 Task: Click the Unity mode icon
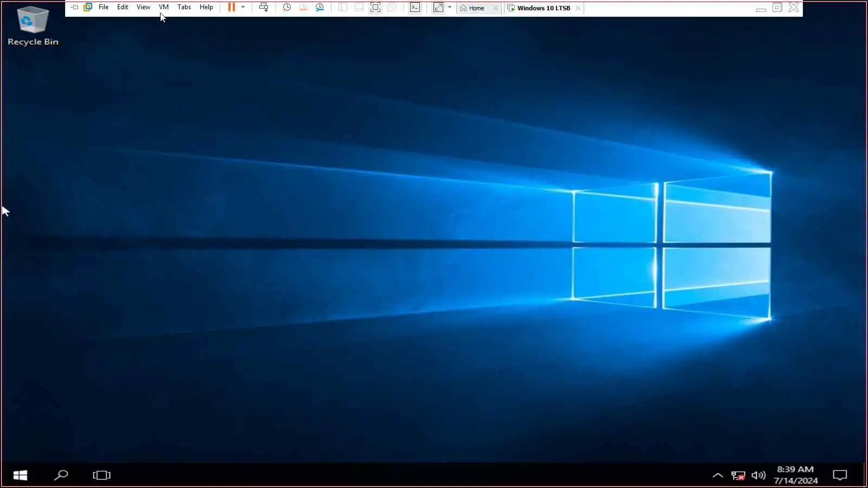coord(392,7)
